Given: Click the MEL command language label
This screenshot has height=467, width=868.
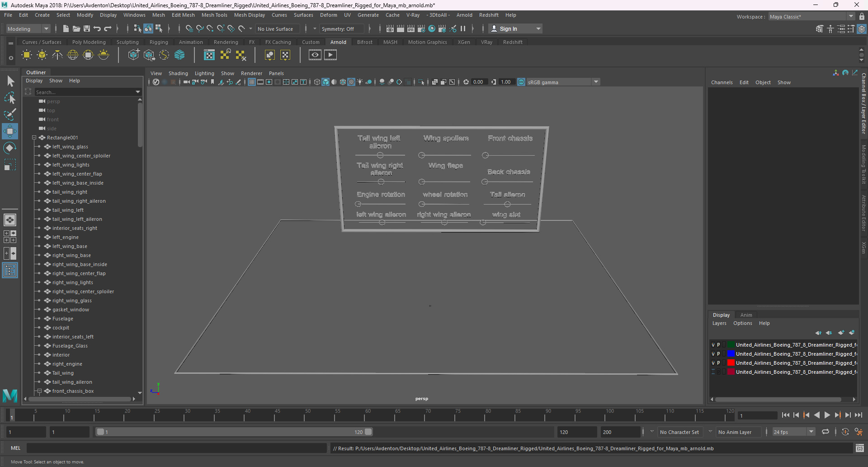Looking at the screenshot, I should coord(16,448).
